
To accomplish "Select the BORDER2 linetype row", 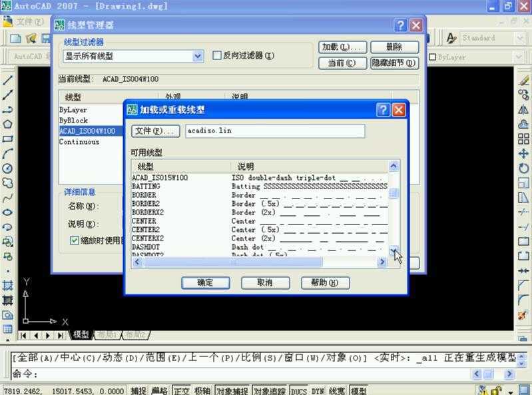I will (260, 204).
